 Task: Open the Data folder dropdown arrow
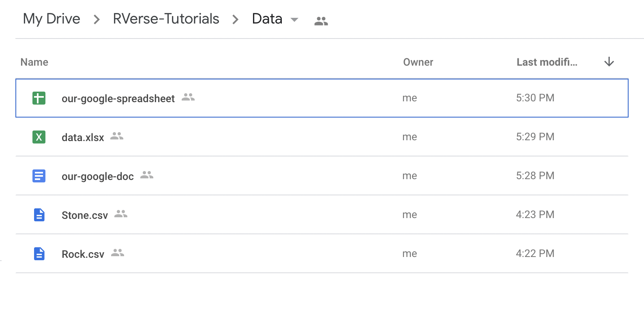coord(295,19)
